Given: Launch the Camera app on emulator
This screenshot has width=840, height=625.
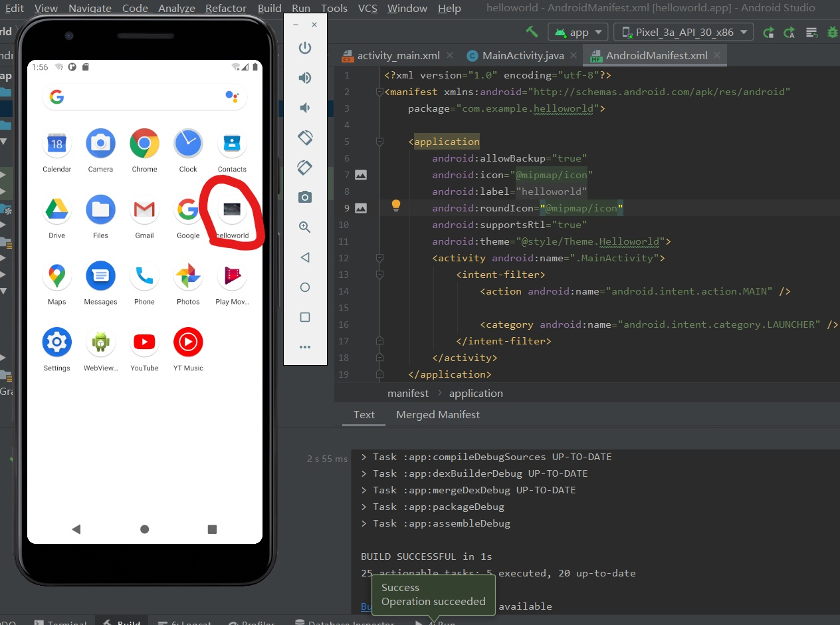Looking at the screenshot, I should click(100, 143).
